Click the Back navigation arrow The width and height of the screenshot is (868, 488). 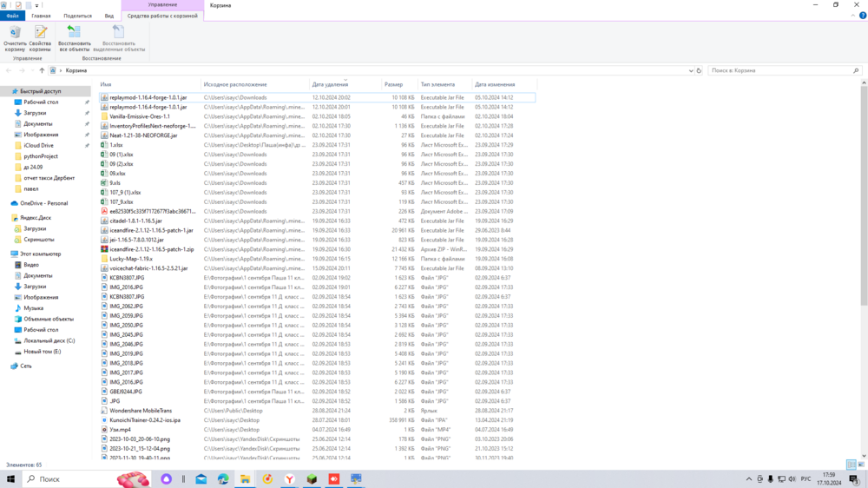pyautogui.click(x=9, y=70)
